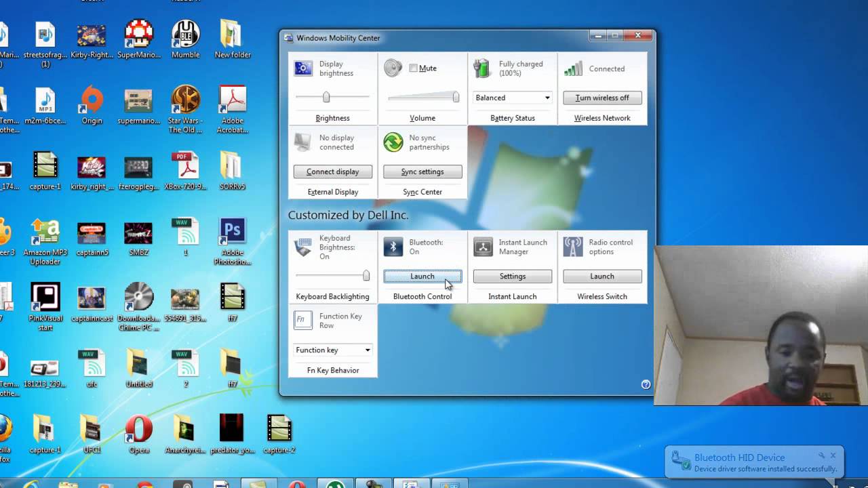Viewport: 868px width, 488px height.
Task: Click the Windows Mobility Center title bar
Action: point(434,38)
